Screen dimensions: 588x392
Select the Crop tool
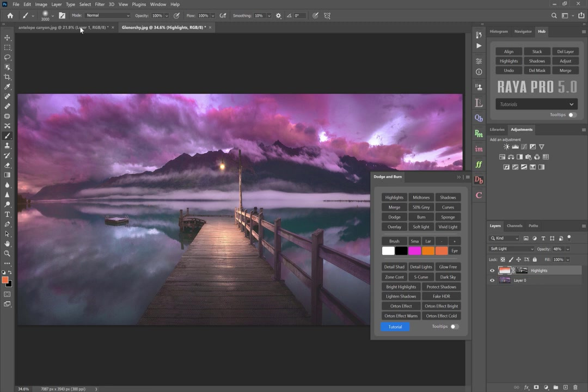7,77
